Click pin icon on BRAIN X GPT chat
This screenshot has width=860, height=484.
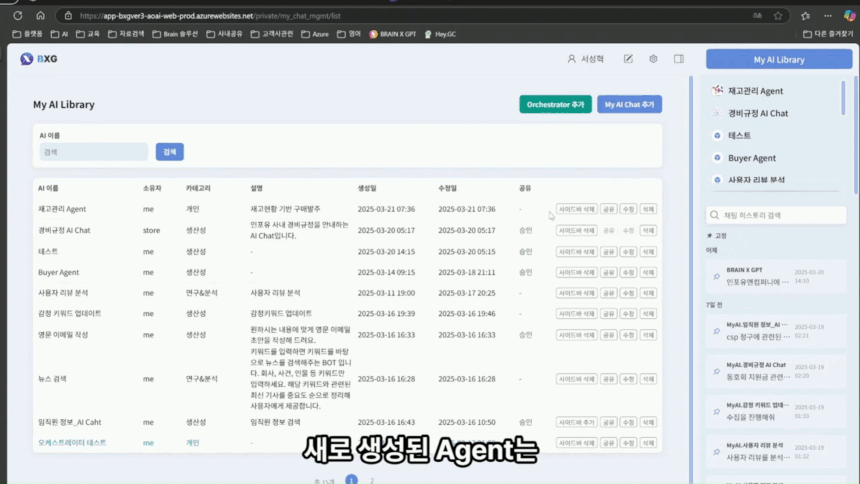tap(716, 276)
